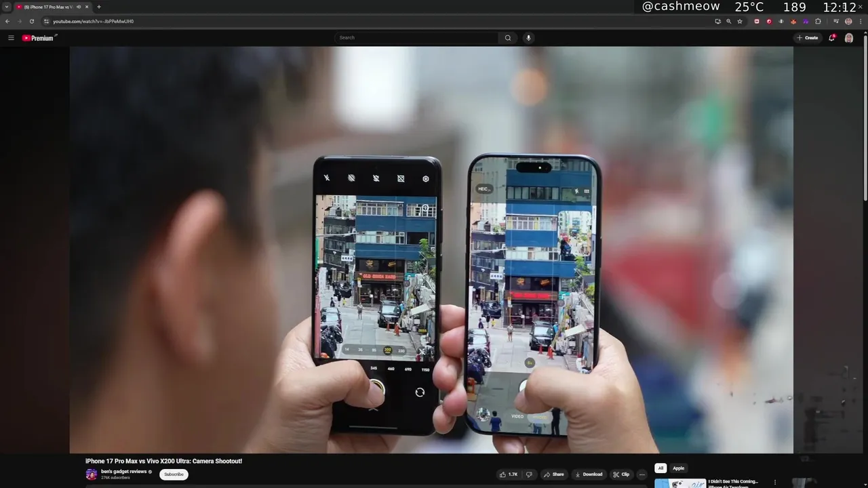The width and height of the screenshot is (868, 488).
Task: Click the Download button
Action: click(x=588, y=474)
